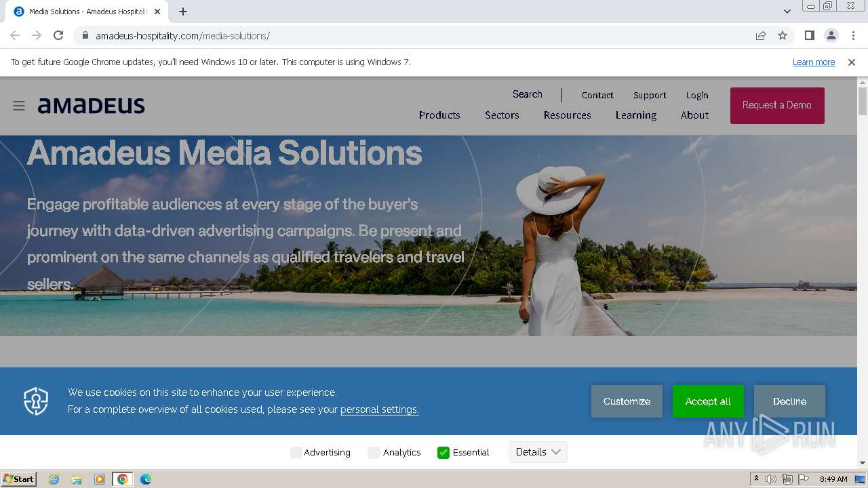
Task: Open the Chrome profile icon
Action: point(831,35)
